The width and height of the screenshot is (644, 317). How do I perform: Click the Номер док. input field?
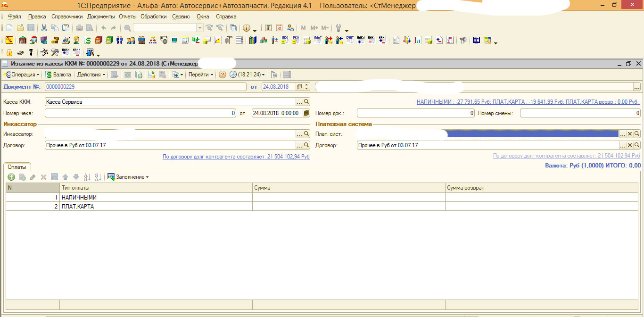click(415, 113)
